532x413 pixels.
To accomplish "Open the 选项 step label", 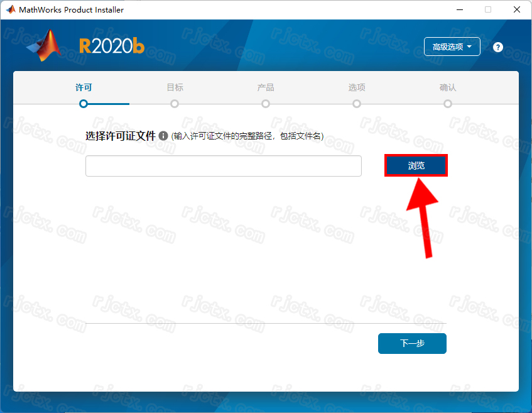I will [x=357, y=88].
